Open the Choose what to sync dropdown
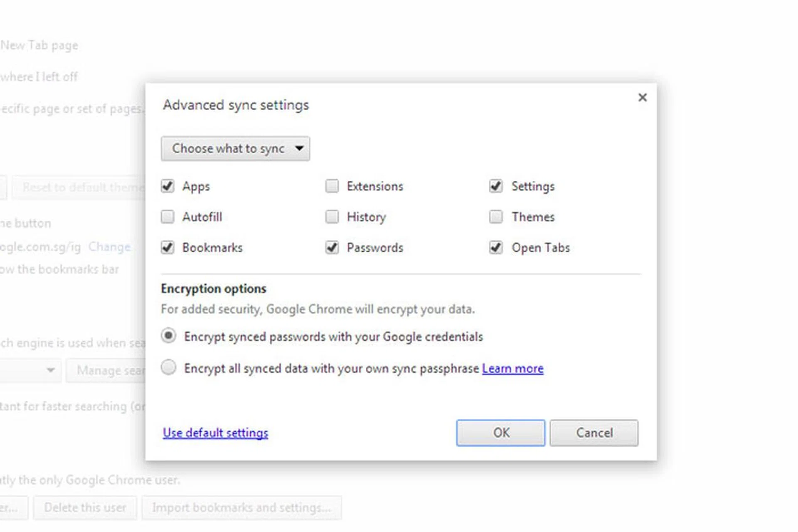The image size is (798, 532). pos(235,148)
